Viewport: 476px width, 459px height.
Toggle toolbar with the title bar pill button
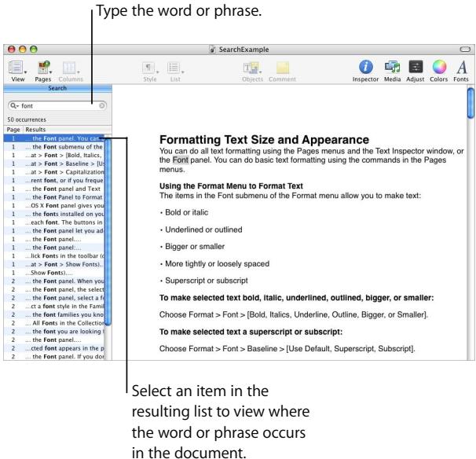coord(465,49)
